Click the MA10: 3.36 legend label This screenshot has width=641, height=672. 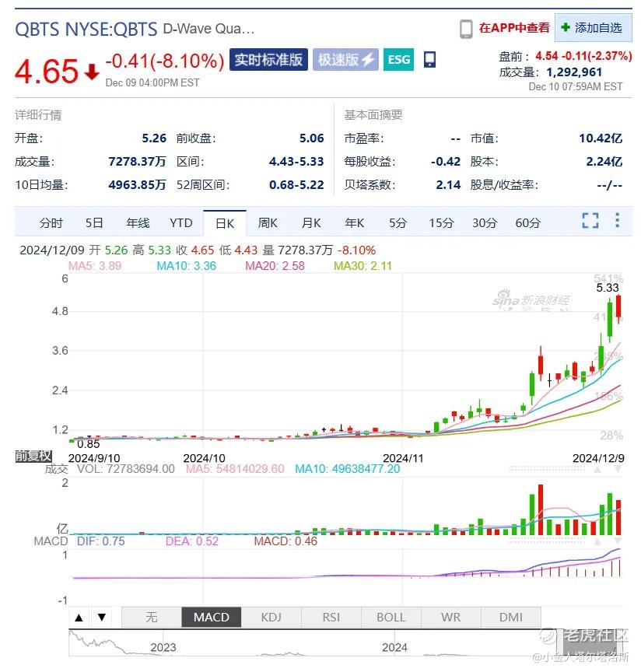[187, 266]
